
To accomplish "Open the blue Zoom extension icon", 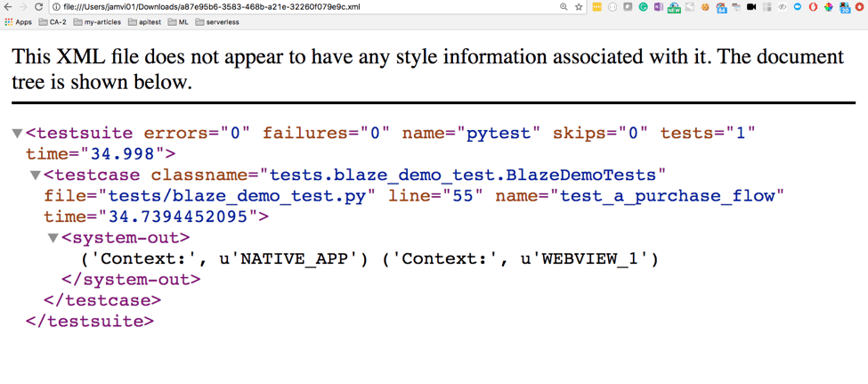I will click(798, 6).
